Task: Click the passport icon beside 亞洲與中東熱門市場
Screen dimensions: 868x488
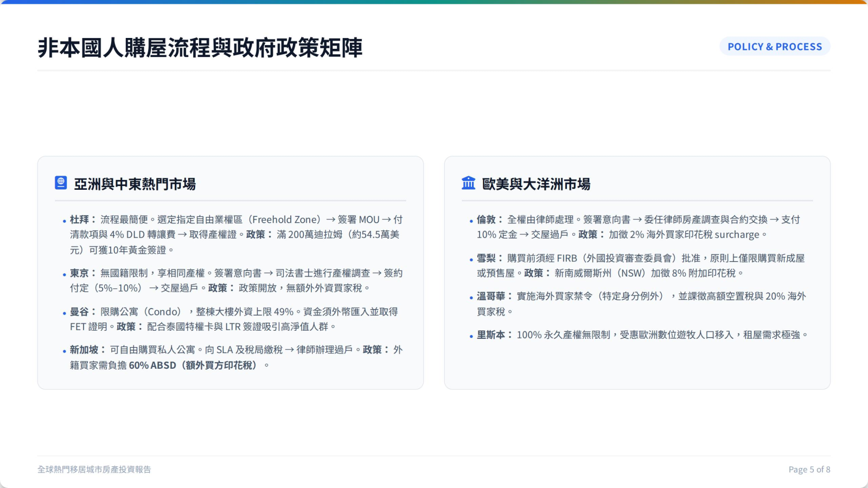Action: [61, 183]
